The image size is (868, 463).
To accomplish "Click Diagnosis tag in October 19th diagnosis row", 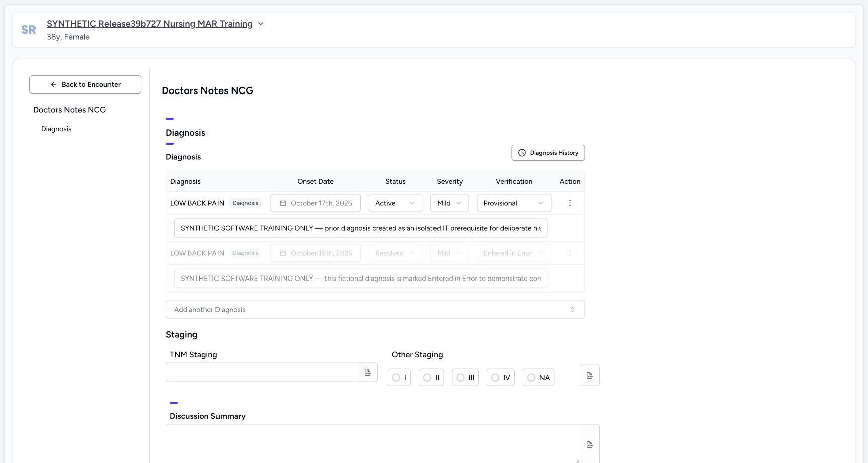I will click(245, 253).
